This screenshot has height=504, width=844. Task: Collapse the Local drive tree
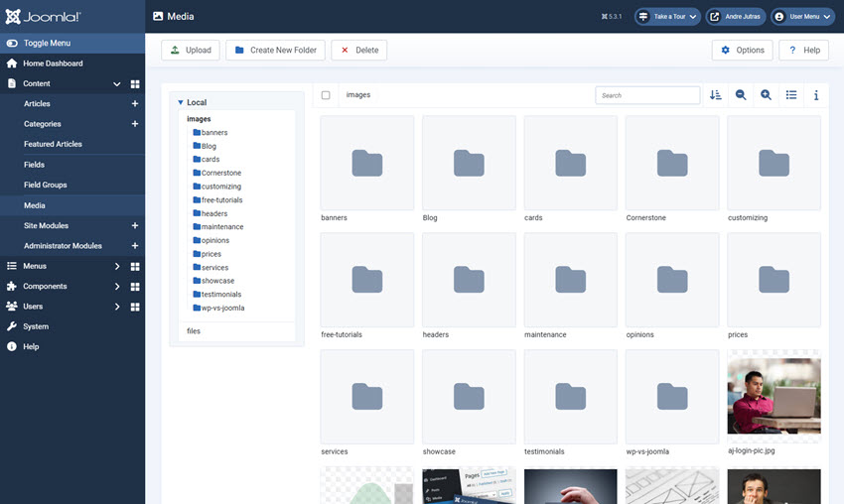pyautogui.click(x=181, y=102)
